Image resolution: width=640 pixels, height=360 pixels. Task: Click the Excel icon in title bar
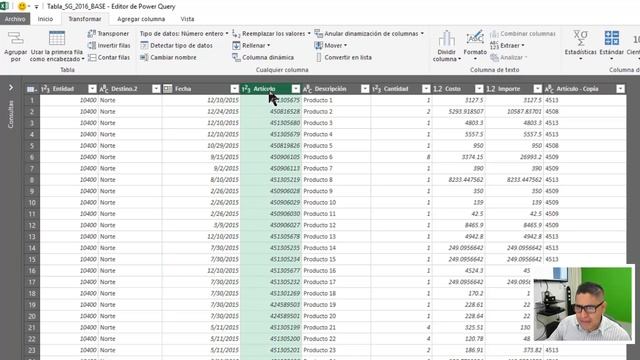[x=4, y=6]
